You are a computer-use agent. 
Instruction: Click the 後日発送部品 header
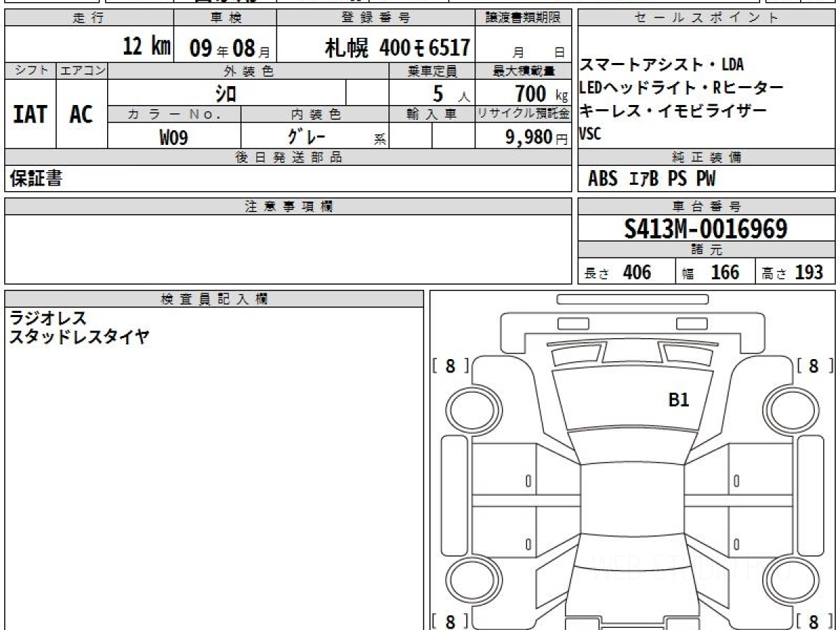288,157
